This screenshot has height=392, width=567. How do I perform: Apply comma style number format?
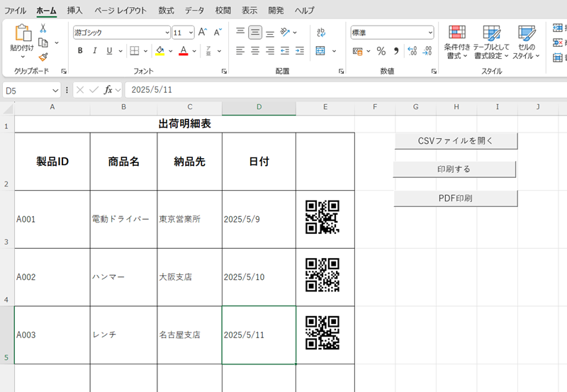(x=396, y=51)
